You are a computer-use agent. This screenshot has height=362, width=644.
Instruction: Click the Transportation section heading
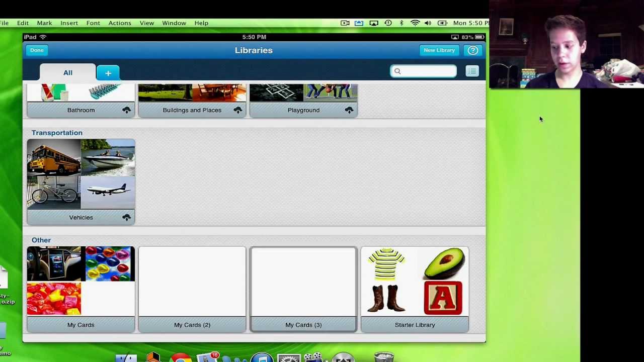(x=57, y=133)
